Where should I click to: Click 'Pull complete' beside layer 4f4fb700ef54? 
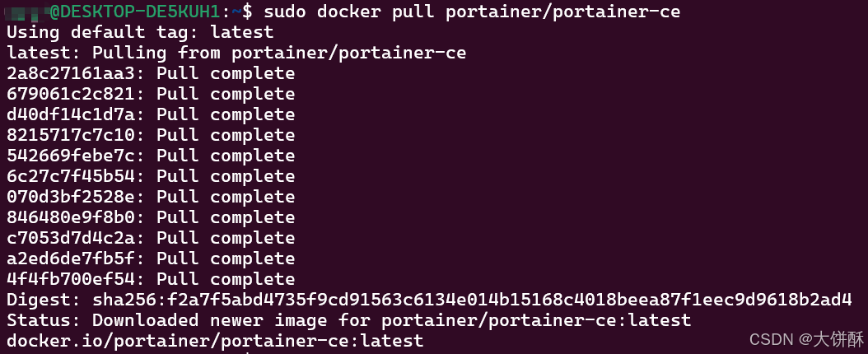click(x=226, y=279)
